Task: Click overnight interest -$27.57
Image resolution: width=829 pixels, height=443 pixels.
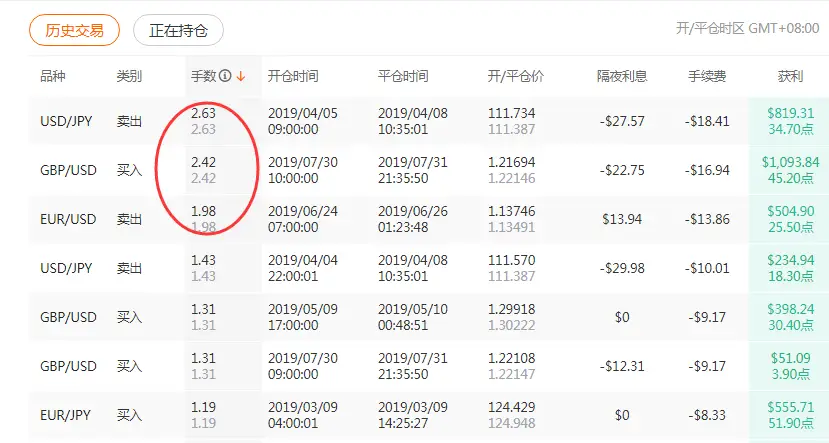Action: pos(622,121)
